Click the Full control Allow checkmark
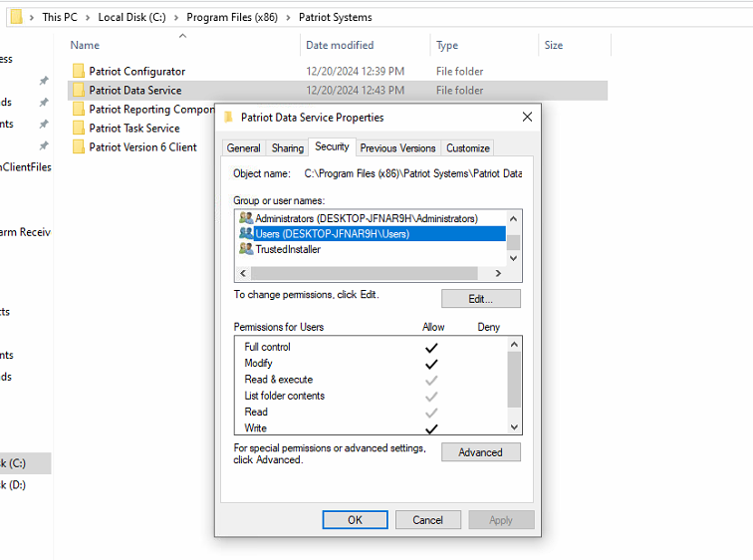Viewport: 753px width, 560px height. coord(431,348)
